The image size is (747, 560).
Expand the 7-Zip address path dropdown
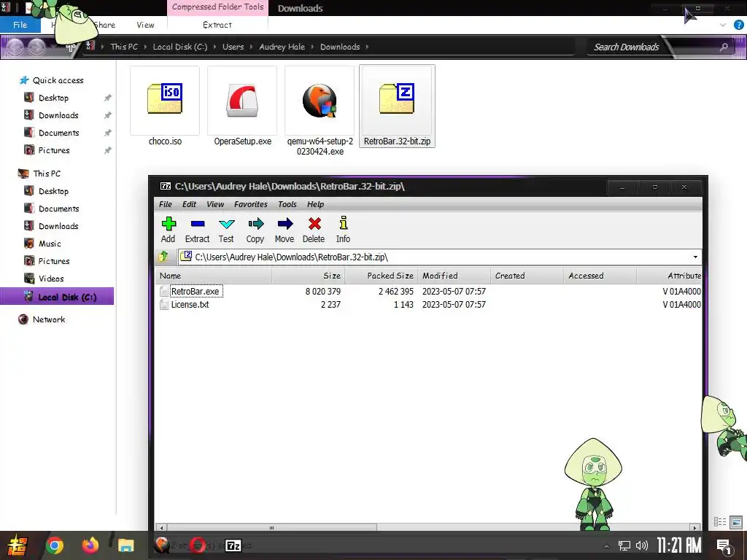point(695,257)
